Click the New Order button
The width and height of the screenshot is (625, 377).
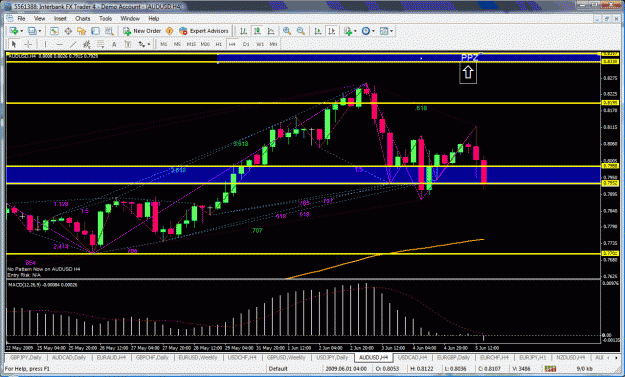tap(142, 31)
